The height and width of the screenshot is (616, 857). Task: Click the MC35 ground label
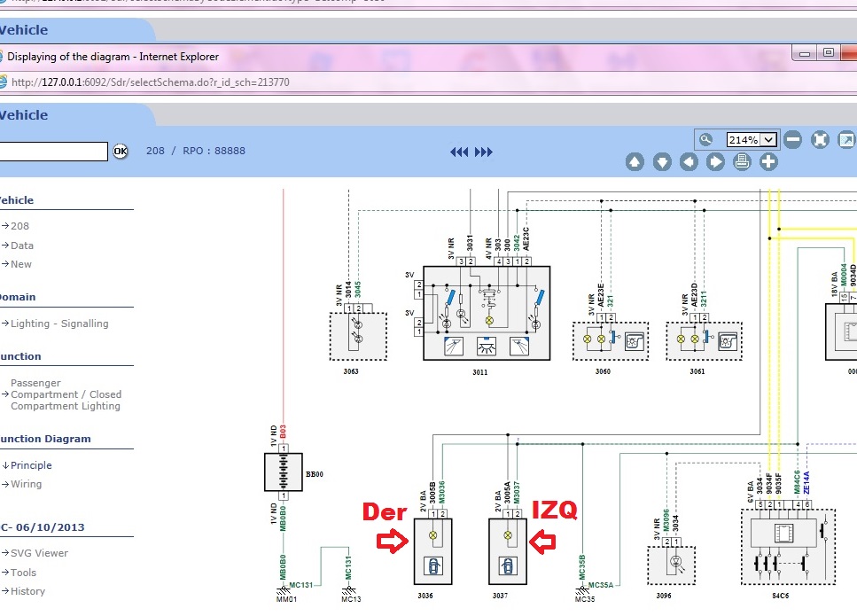pos(584,599)
